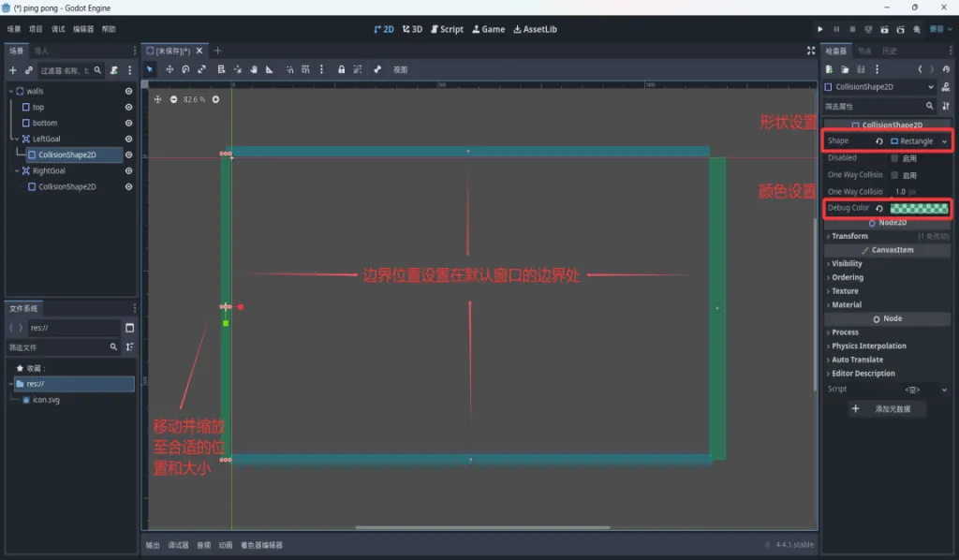Zoom in the viewport with plus icon
This screenshot has width=959, height=560.
point(216,99)
